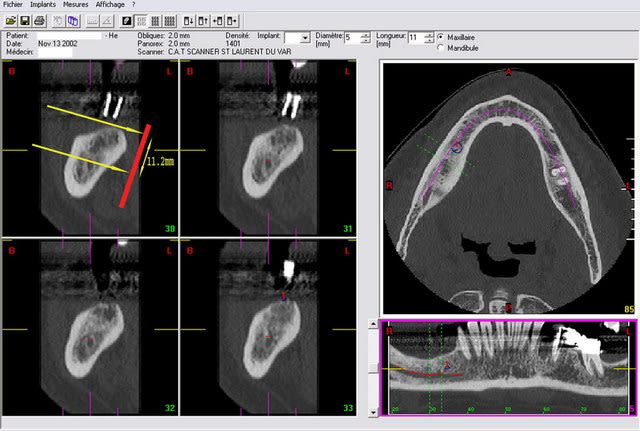Open the Implant dropdown list
Screen dimensions: 640x431
305,38
